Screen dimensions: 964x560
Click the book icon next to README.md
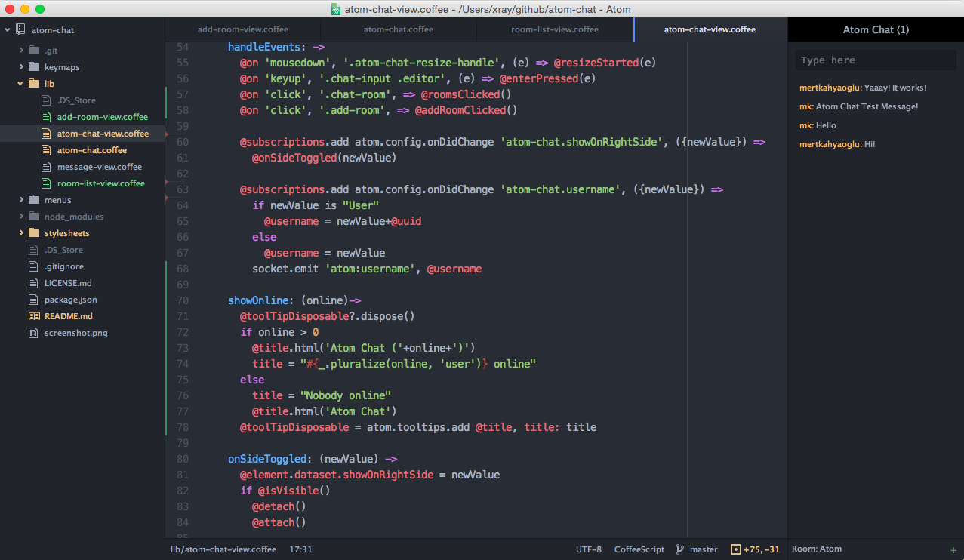point(33,315)
